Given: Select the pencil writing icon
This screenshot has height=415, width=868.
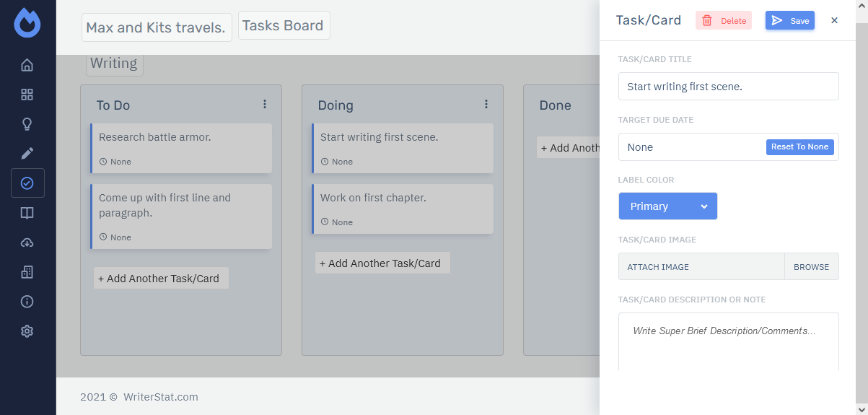Looking at the screenshot, I should [27, 154].
